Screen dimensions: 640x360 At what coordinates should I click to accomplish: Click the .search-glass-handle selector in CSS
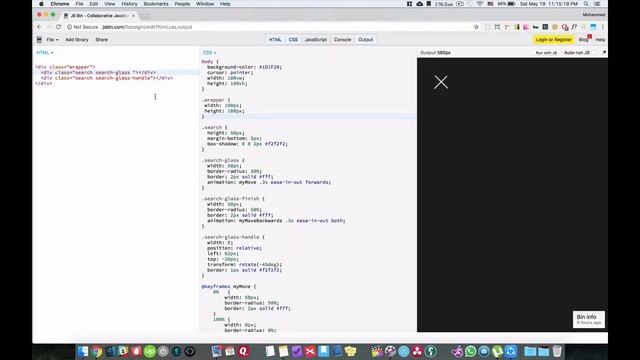233,237
